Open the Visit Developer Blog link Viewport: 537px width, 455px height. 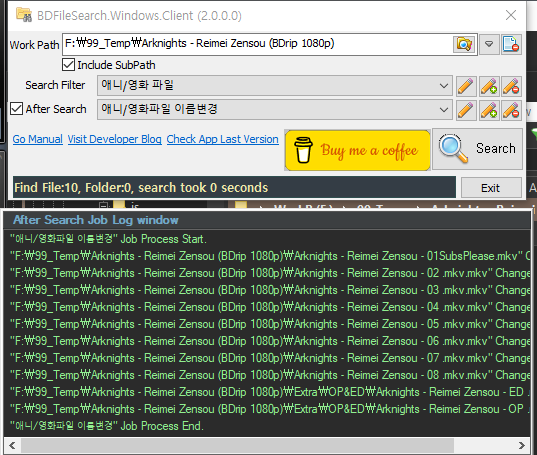pyautogui.click(x=114, y=139)
